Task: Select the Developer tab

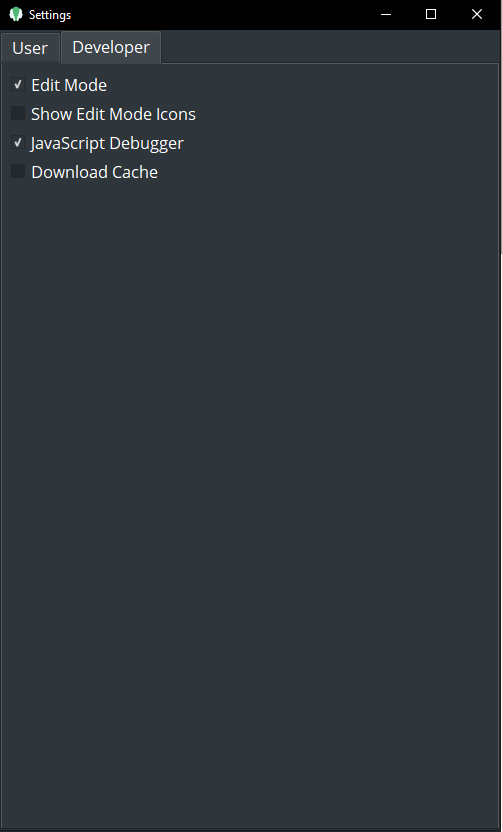Action: point(111,47)
